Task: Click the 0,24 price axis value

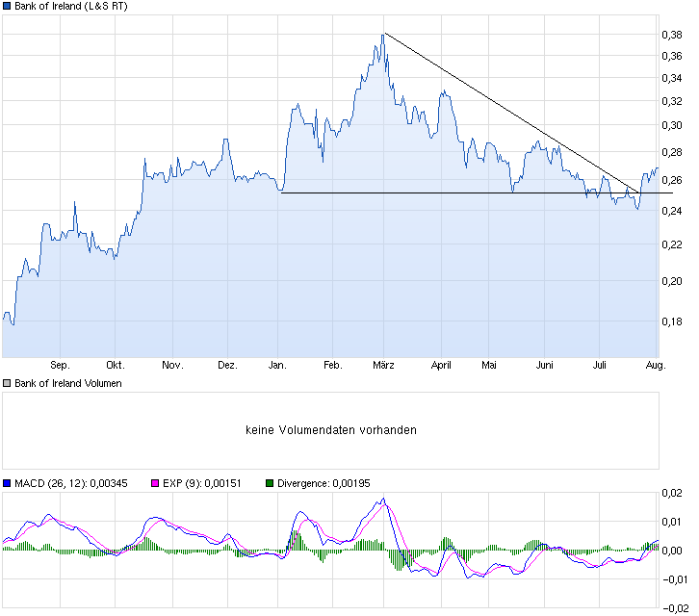Action: pos(672,211)
